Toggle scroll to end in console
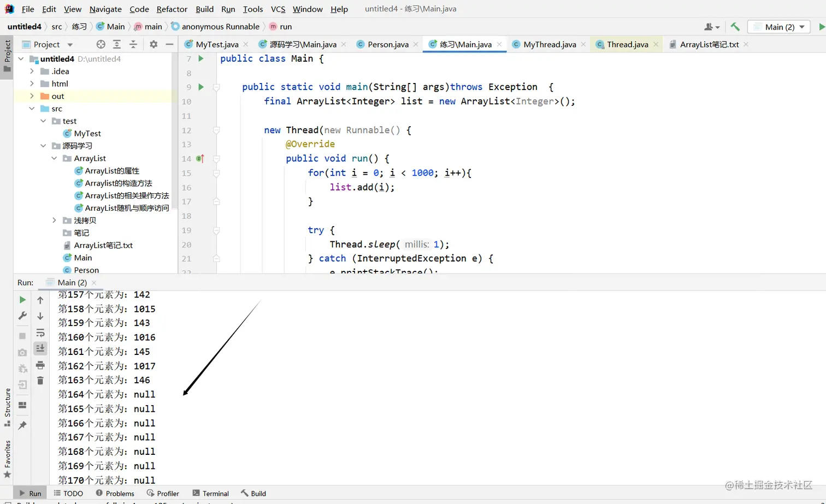This screenshot has width=826, height=504. [40, 348]
